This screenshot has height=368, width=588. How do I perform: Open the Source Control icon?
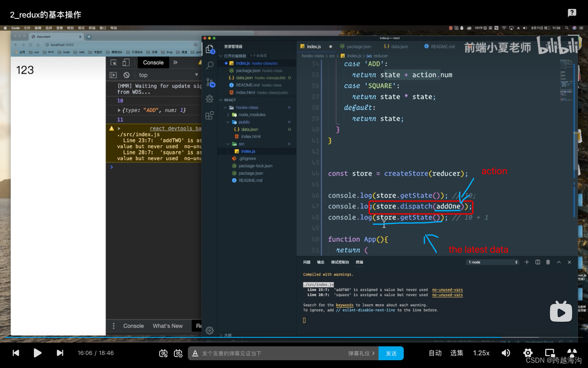pos(210,83)
